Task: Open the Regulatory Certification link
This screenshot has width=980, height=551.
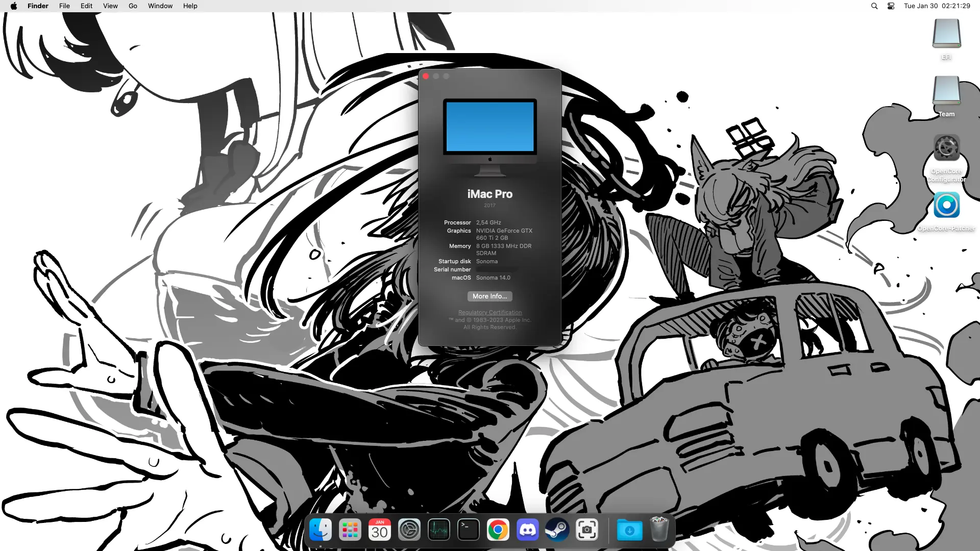Action: tap(490, 312)
